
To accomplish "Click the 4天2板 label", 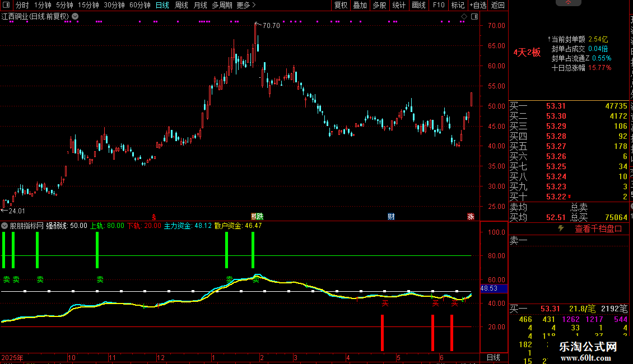I will pos(527,53).
